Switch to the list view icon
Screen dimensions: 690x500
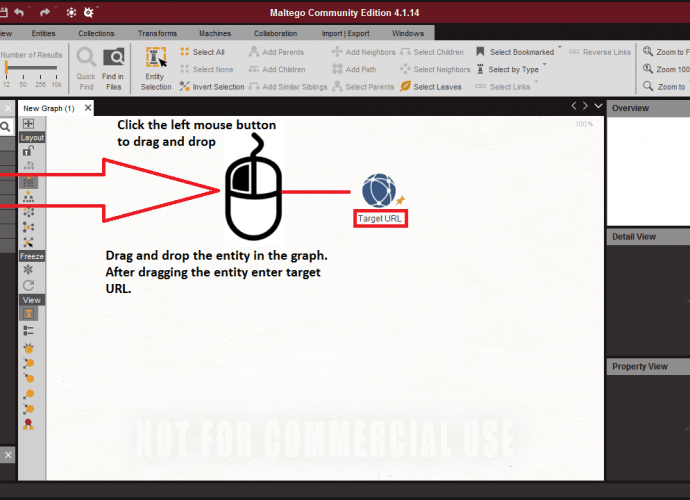pos(29,331)
